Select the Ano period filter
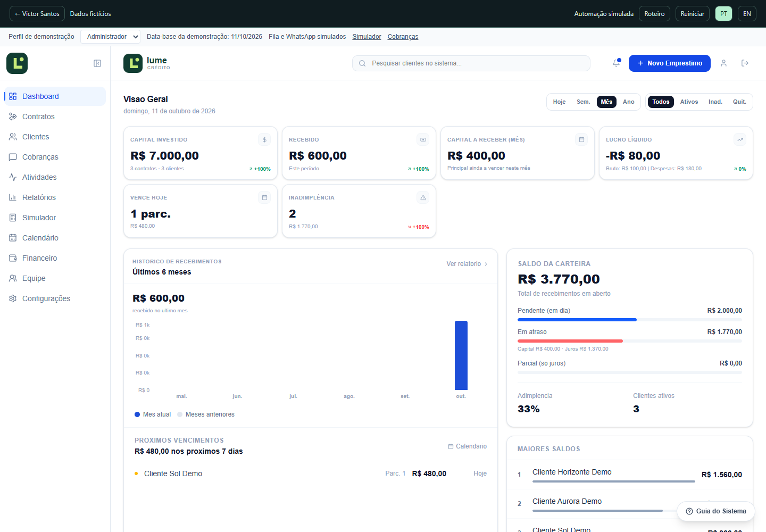Image resolution: width=766 pixels, height=532 pixels. [629, 102]
